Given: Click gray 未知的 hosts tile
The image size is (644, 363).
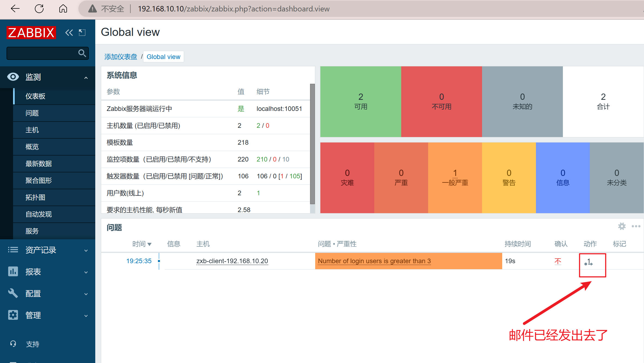Looking at the screenshot, I should click(x=522, y=101).
